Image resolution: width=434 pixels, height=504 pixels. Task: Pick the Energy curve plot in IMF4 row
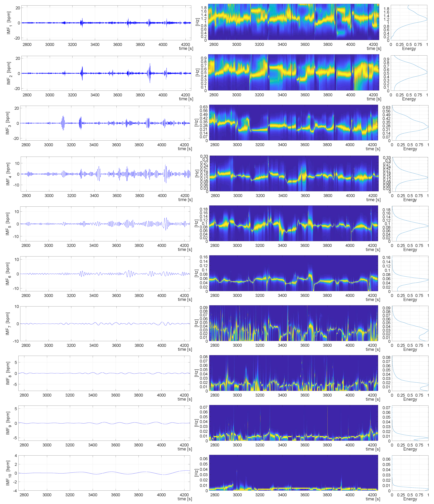(x=410, y=174)
